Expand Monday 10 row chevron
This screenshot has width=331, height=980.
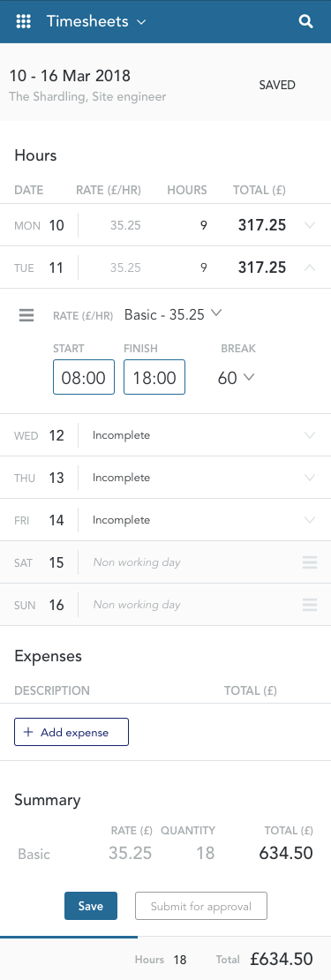point(309,225)
